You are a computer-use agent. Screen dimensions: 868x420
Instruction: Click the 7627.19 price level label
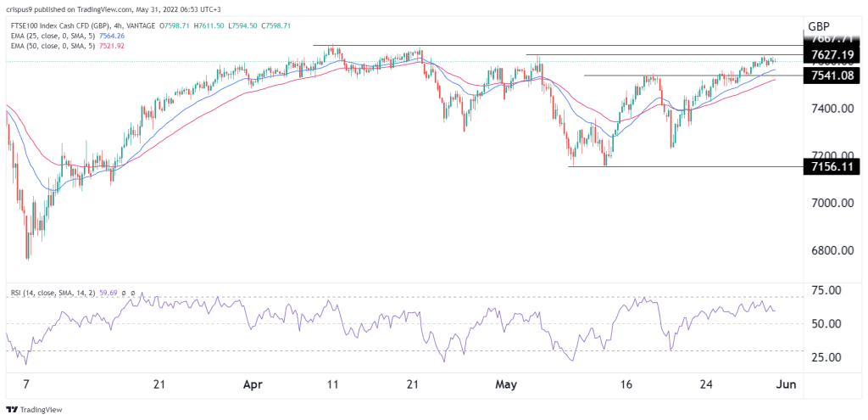(832, 54)
